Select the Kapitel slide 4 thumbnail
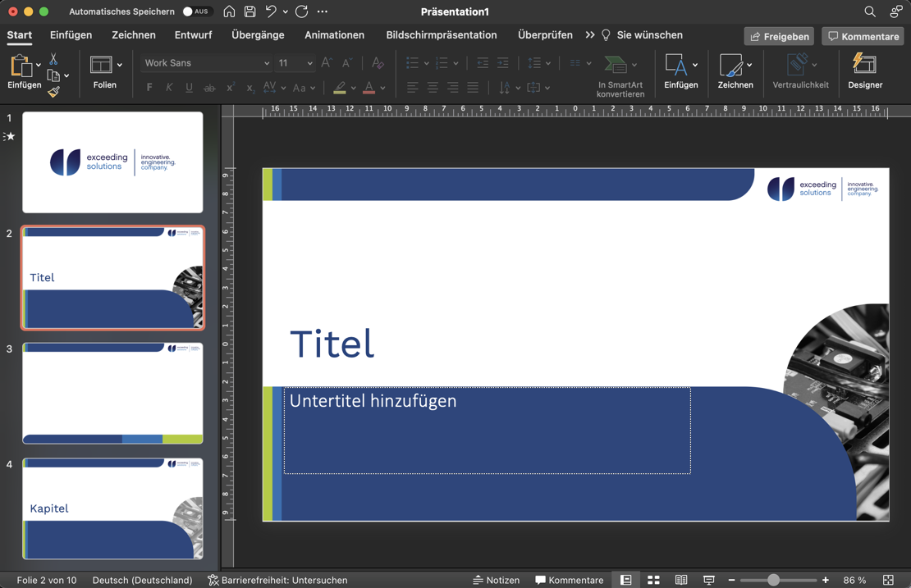The height and width of the screenshot is (588, 911). (x=112, y=508)
